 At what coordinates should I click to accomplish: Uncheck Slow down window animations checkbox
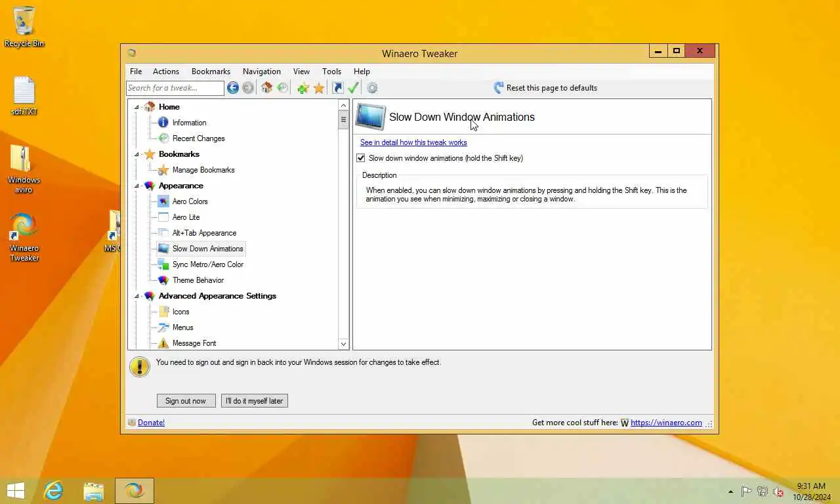point(360,158)
